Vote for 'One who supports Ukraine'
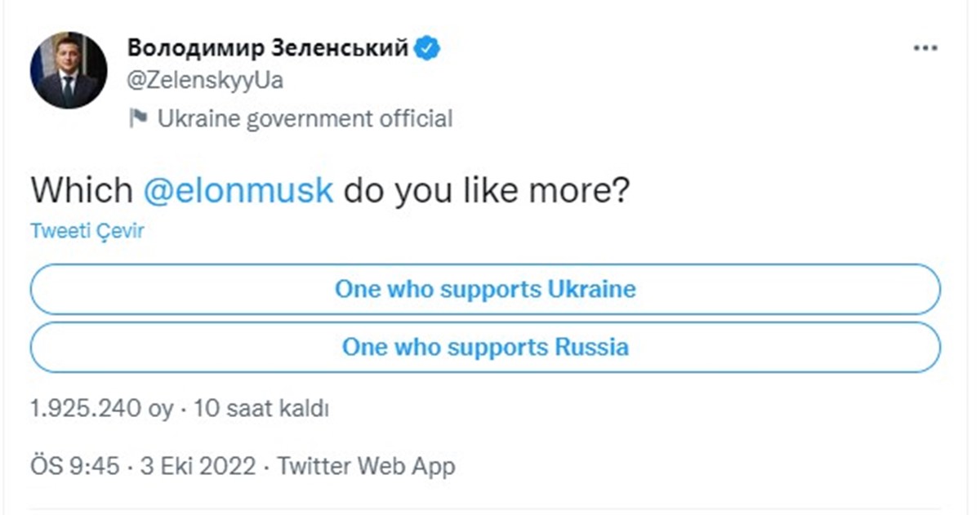980x515 pixels. point(484,289)
